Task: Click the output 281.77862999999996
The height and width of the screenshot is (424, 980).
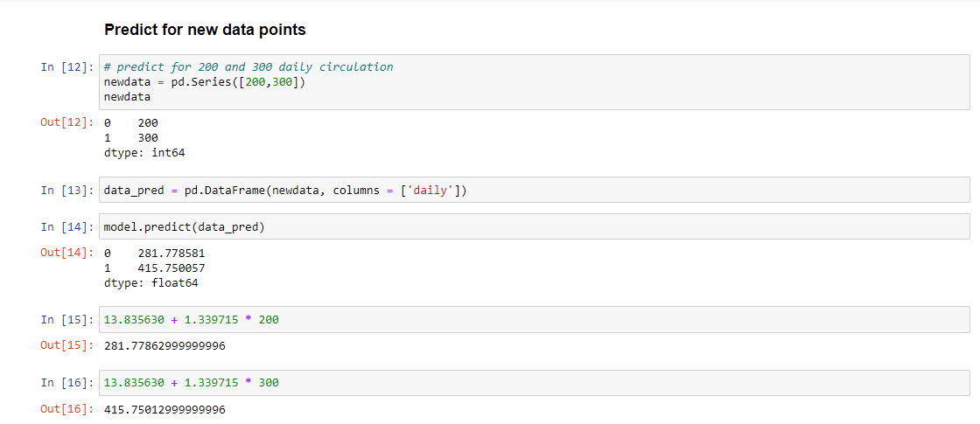Action: click(x=164, y=345)
